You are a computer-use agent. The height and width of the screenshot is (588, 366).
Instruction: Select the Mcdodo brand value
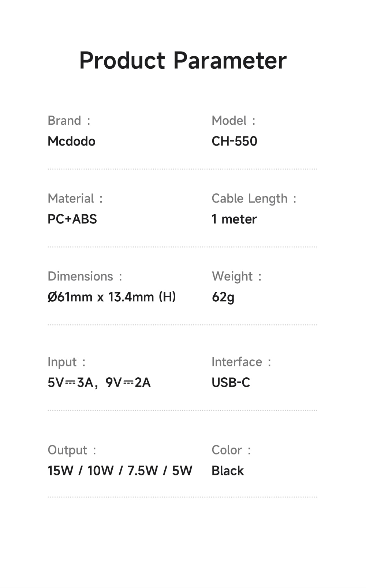[x=71, y=141]
